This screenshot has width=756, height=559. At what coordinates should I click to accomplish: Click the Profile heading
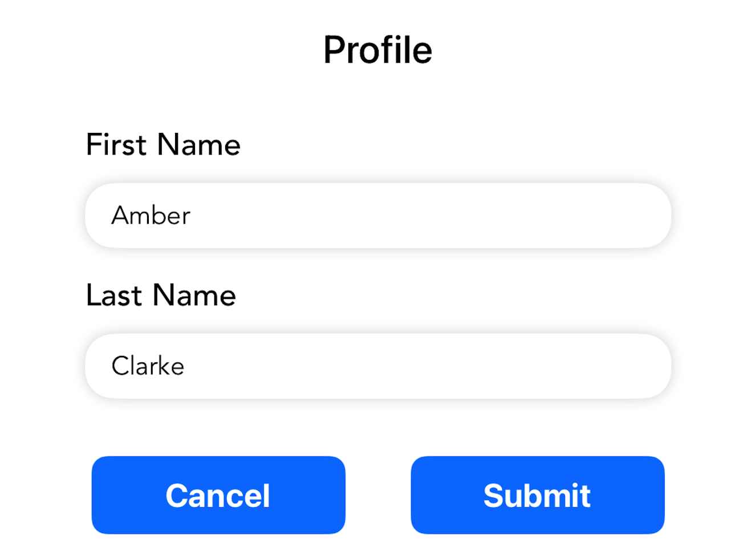pos(378,50)
